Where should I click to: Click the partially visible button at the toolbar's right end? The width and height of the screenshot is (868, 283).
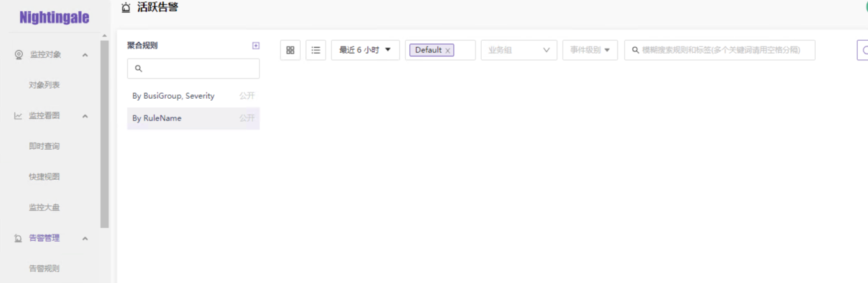pos(862,50)
